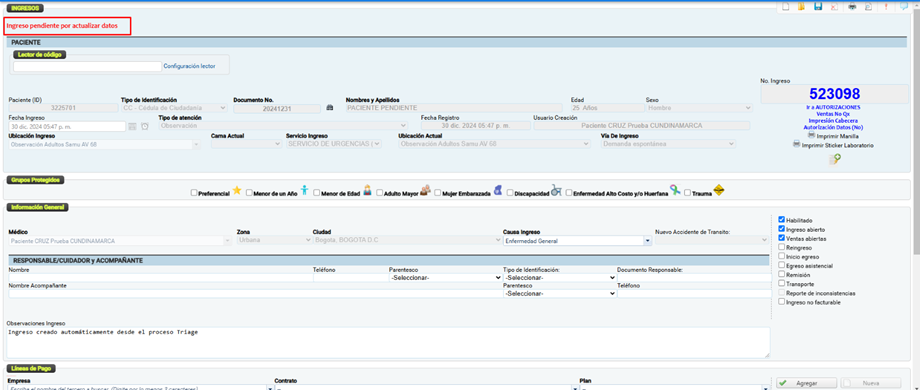The height and width of the screenshot is (390, 920).
Task: Click the clock icon next to Fecha Ingreso
Action: click(144, 126)
